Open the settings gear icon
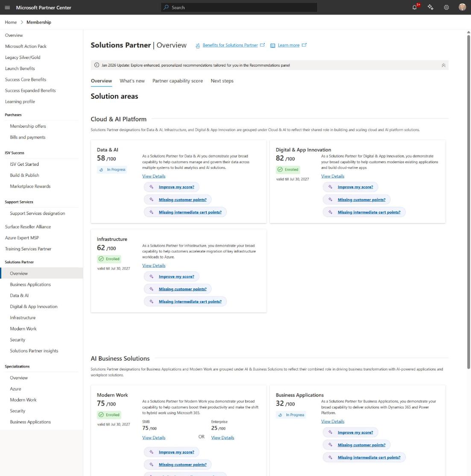 [446, 7]
